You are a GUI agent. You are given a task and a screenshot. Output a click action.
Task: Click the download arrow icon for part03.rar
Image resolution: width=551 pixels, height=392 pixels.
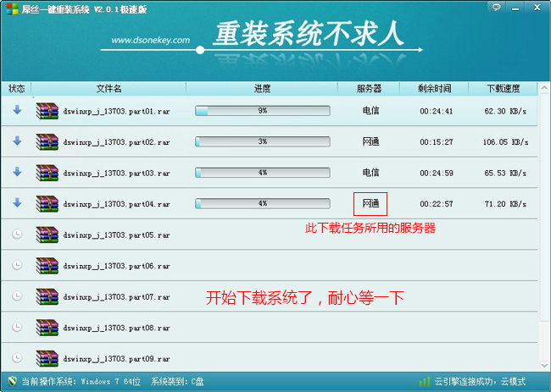(17, 172)
